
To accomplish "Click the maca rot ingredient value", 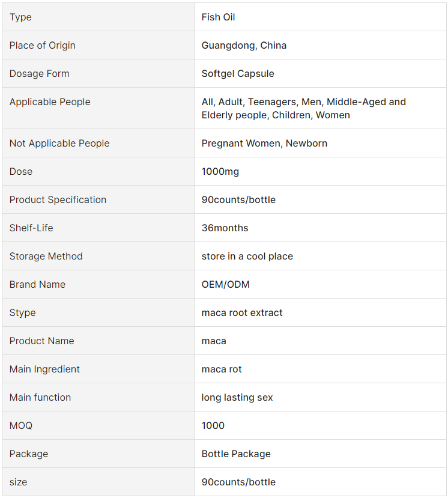I will (222, 369).
